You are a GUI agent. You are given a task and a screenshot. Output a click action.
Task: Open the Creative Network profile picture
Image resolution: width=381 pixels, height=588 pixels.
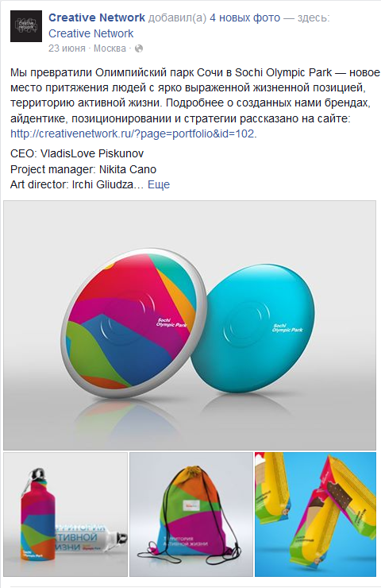click(26, 26)
